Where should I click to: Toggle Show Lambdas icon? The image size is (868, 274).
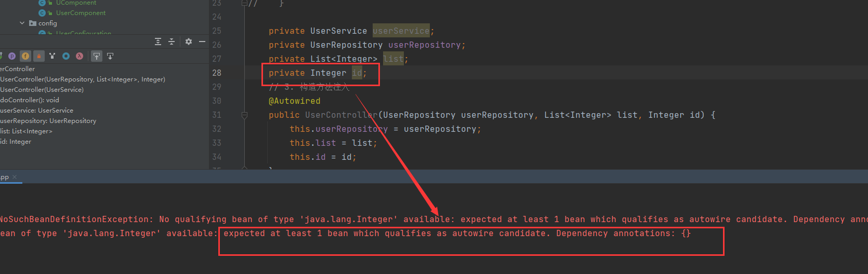[80, 56]
